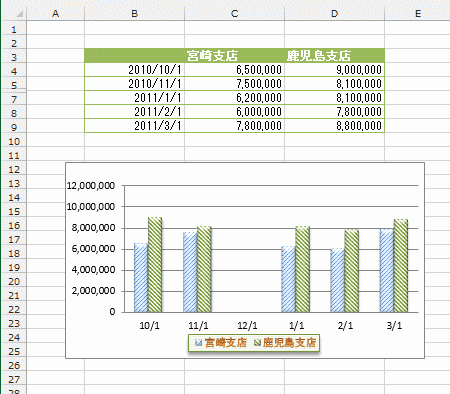Viewport: 450px width, 394px height.
Task: Select cell with value 9,000,000
Action: coord(334,70)
